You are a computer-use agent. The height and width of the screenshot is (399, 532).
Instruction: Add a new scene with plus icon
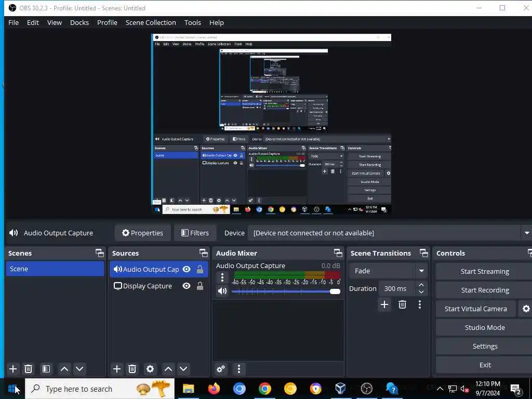pos(13,369)
